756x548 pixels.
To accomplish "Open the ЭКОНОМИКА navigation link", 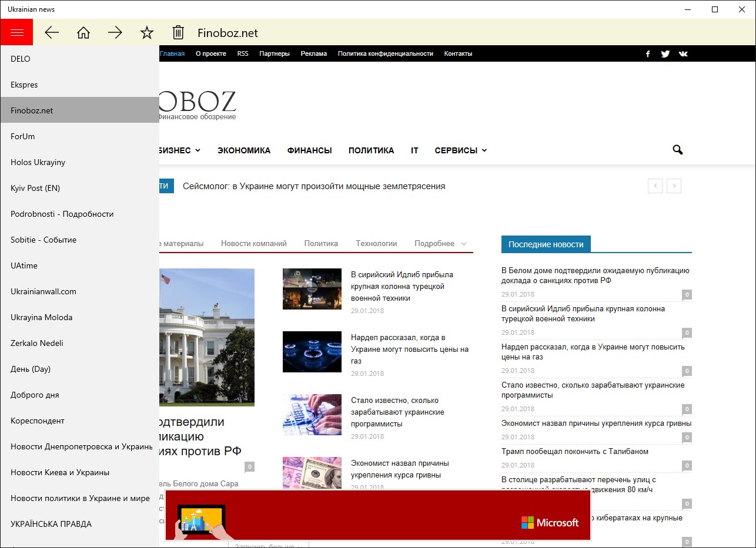I will click(244, 150).
